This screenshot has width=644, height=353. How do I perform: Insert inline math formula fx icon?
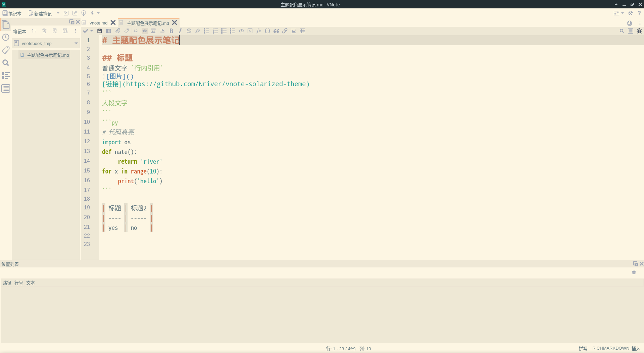259,31
